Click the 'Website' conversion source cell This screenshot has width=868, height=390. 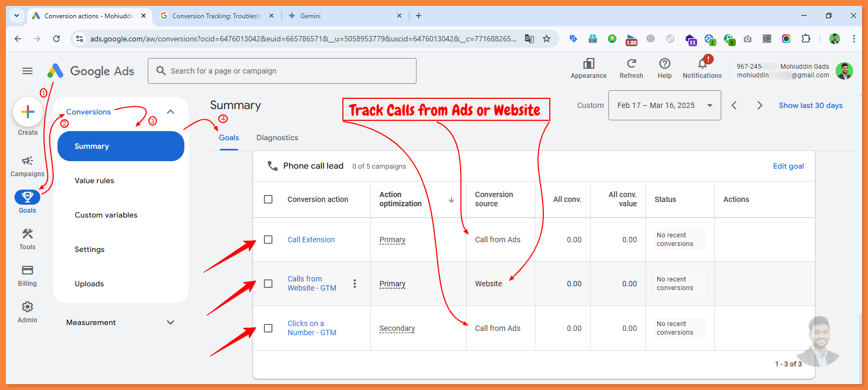click(489, 284)
